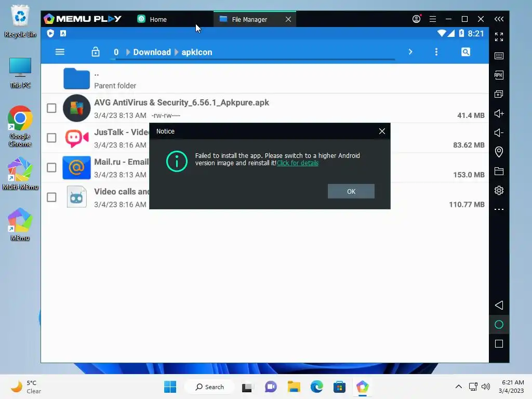The width and height of the screenshot is (532, 399).
Task: Open the multi-window icon in sidebar
Action: point(499,95)
